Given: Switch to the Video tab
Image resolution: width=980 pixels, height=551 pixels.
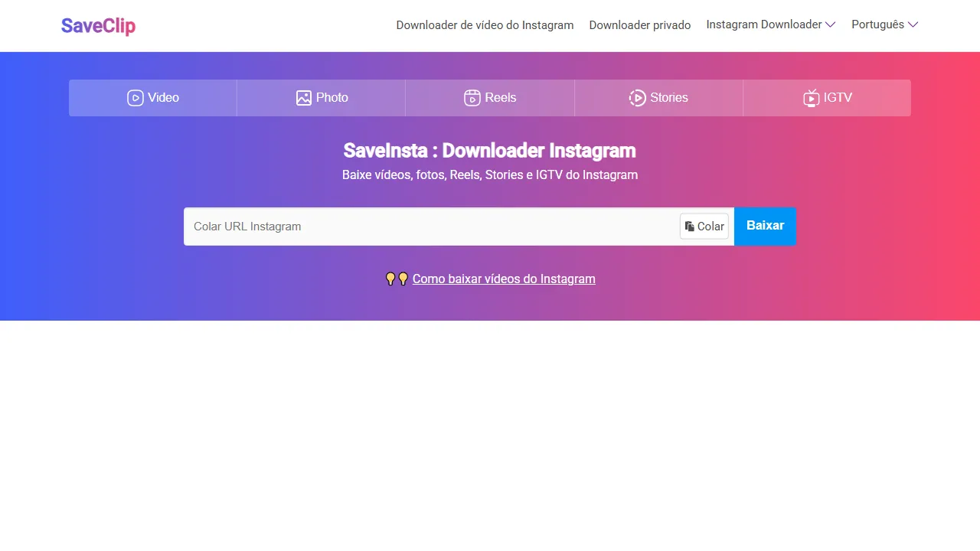Looking at the screenshot, I should [x=152, y=98].
